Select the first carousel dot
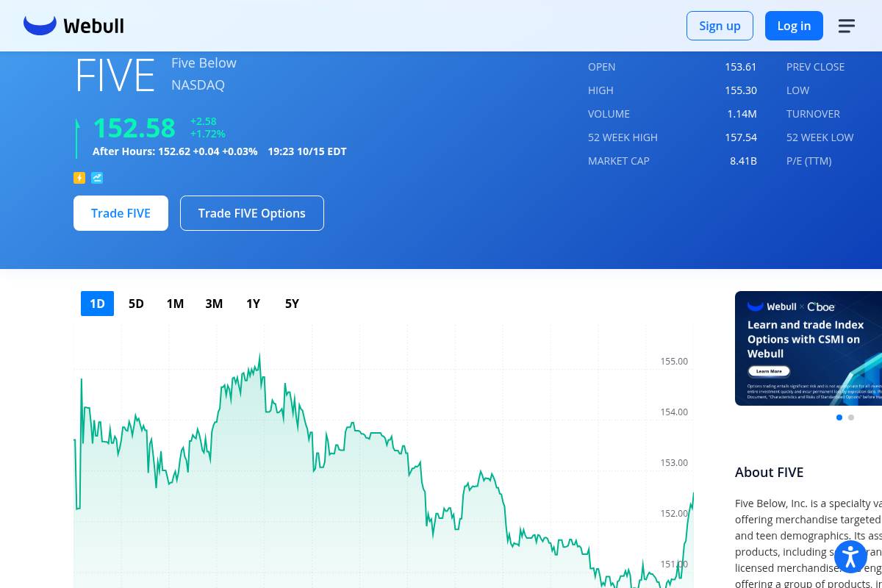882x588 pixels. tap(839, 417)
